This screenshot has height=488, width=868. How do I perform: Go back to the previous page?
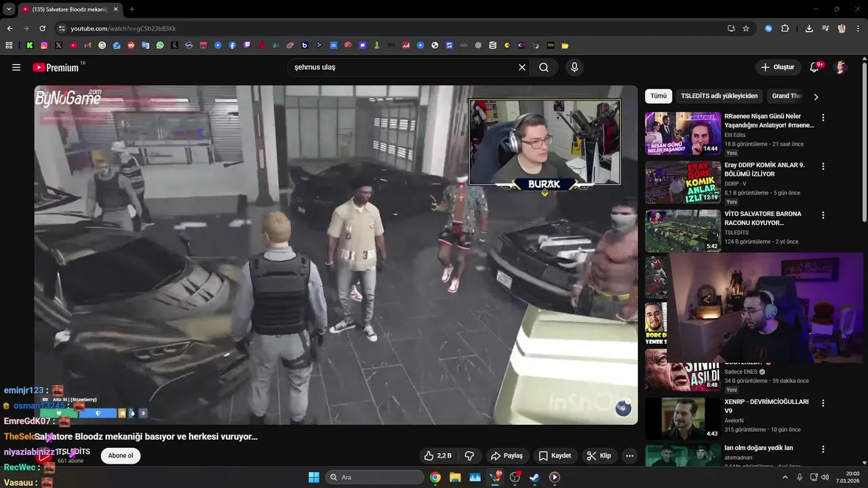(x=9, y=28)
